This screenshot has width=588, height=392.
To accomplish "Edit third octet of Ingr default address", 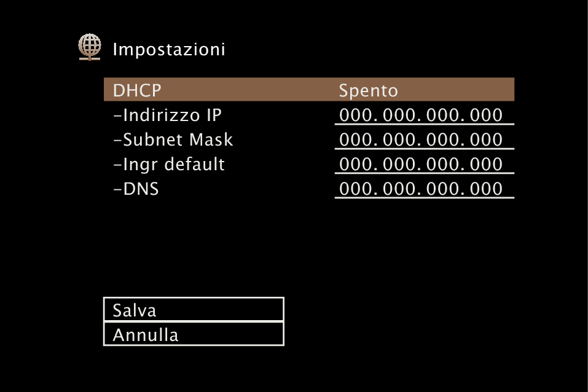I will 443,164.
